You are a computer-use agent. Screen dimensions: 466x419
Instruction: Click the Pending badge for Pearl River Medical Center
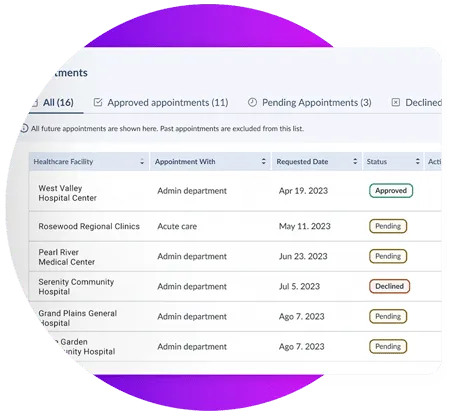tap(388, 256)
